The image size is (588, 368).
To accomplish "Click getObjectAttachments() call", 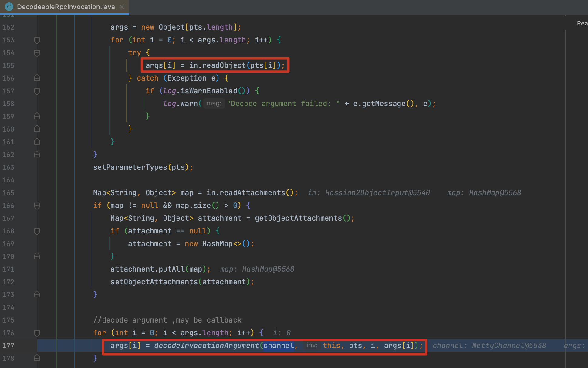I will click(x=302, y=218).
